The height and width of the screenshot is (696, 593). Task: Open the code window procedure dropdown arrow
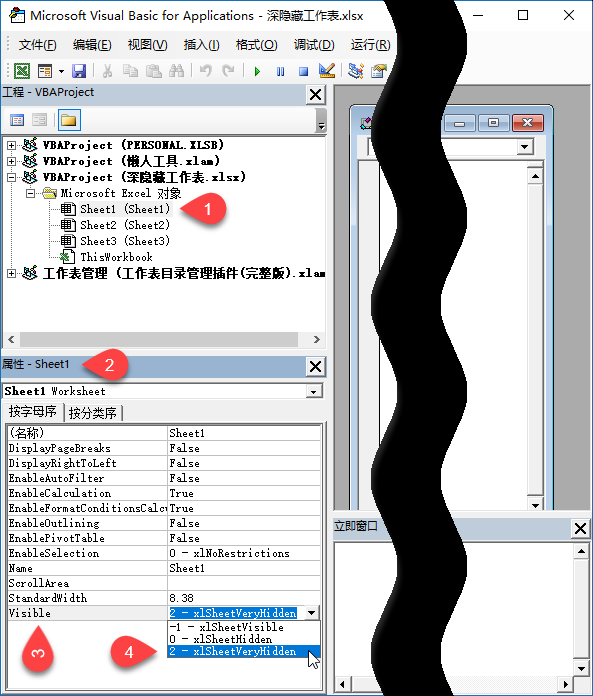525,147
